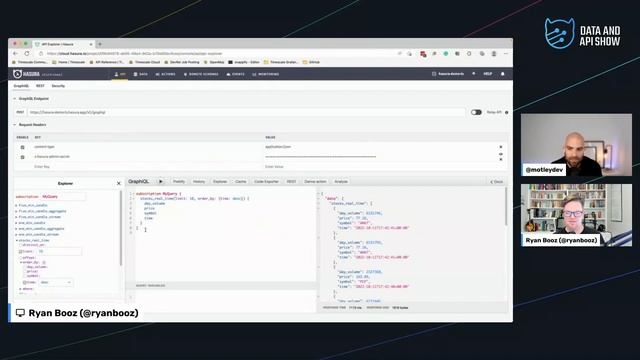Toggle the content-type header checkbox
Viewport: 640px width, 360px height.
click(x=22, y=147)
